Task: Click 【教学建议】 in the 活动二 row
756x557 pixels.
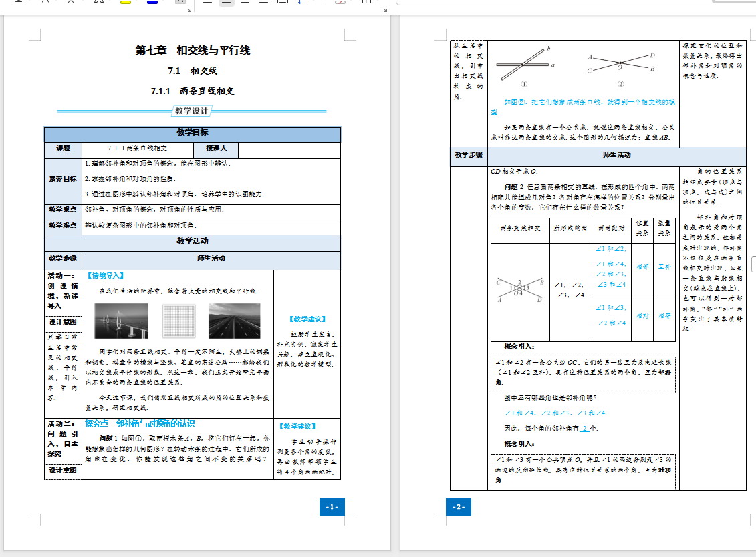Action: [x=297, y=426]
